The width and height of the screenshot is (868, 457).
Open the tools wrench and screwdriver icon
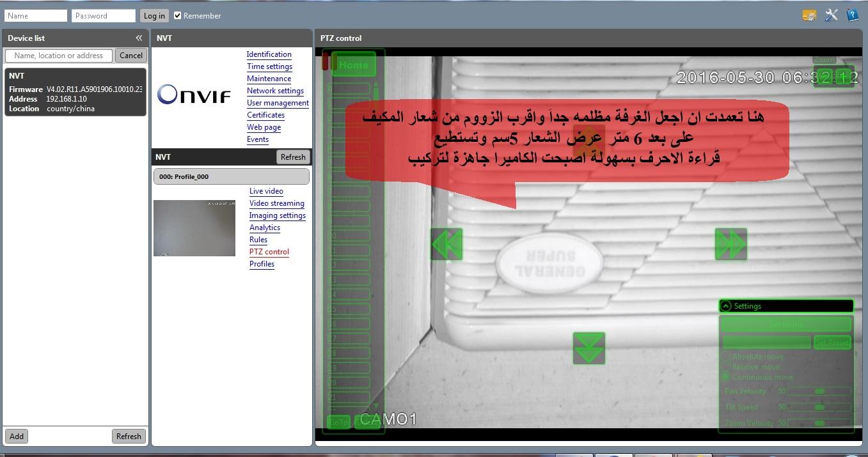[x=831, y=15]
